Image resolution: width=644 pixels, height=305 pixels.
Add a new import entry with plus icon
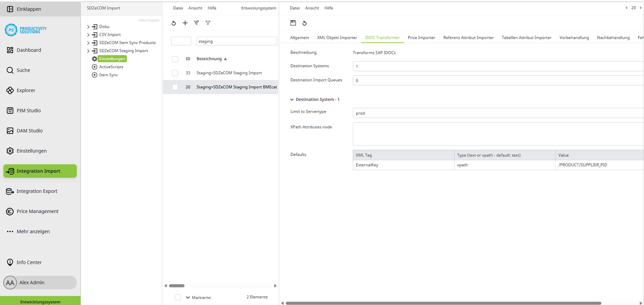click(185, 23)
